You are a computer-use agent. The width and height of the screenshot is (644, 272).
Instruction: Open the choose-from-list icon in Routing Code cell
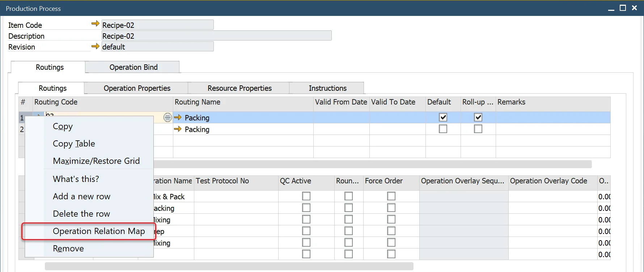point(167,117)
